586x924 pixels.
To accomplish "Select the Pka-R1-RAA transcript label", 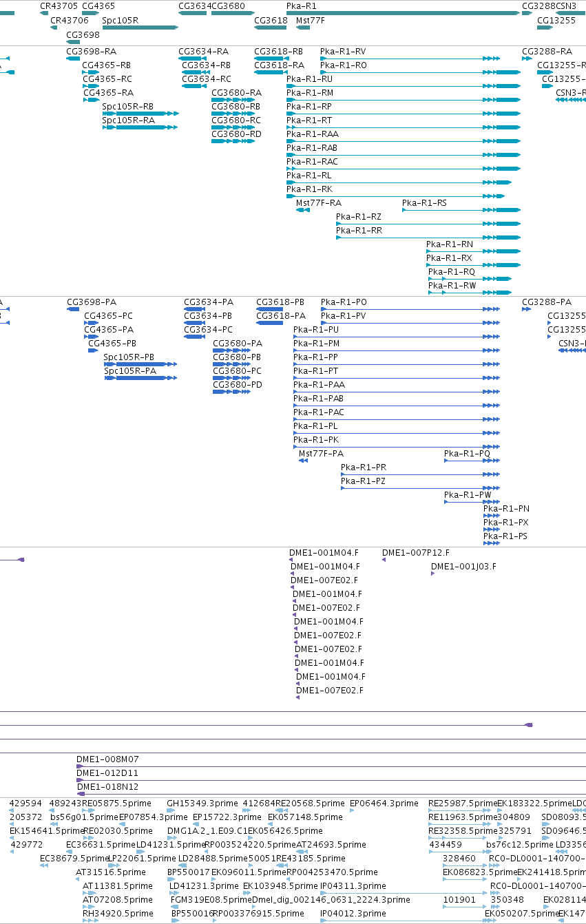I will tap(312, 134).
